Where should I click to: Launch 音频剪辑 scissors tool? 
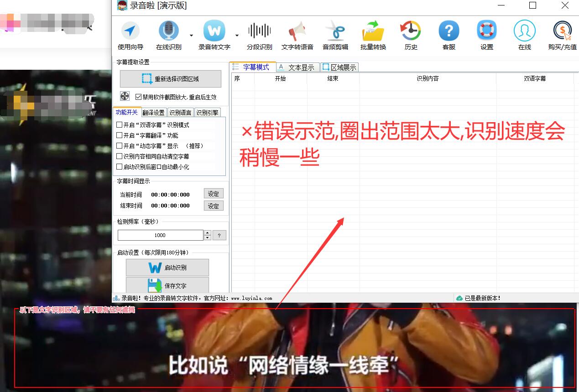point(335,31)
